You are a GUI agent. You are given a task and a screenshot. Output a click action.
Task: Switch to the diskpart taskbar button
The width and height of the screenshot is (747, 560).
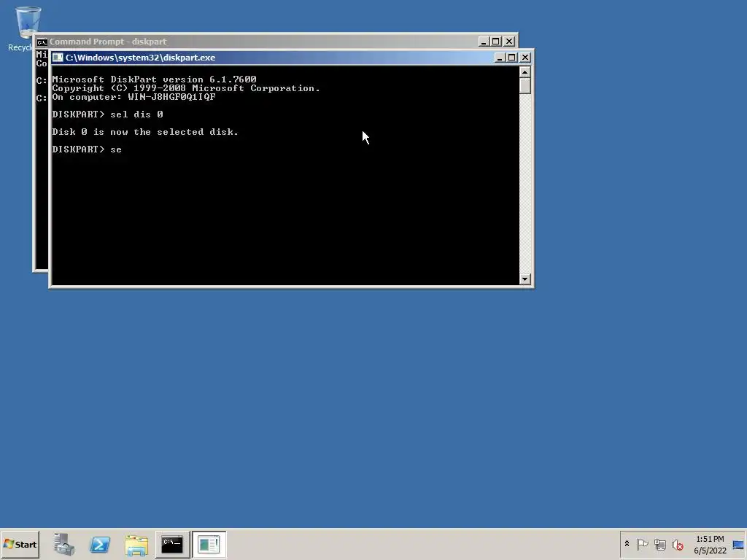[x=209, y=544]
